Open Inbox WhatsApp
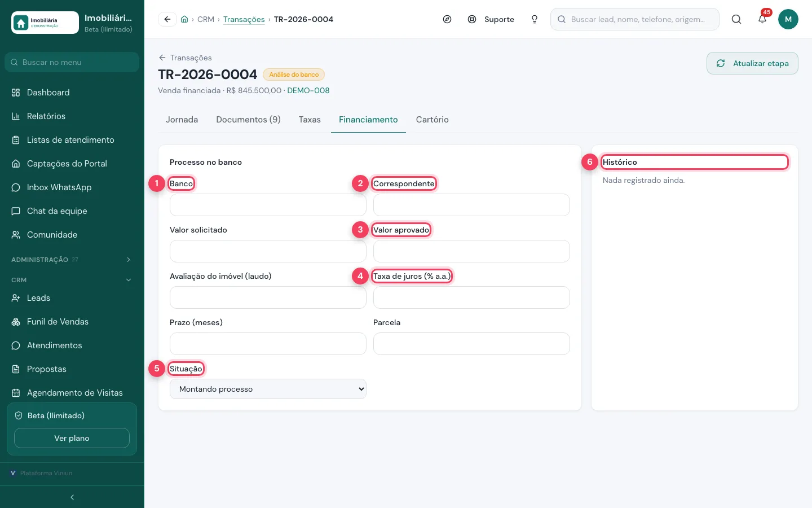The height and width of the screenshot is (508, 812). (72, 187)
